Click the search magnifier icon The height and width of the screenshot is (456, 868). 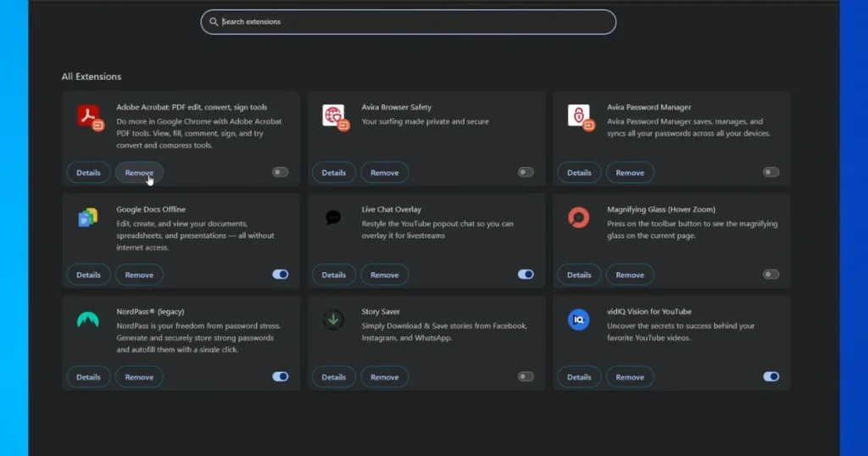213,22
